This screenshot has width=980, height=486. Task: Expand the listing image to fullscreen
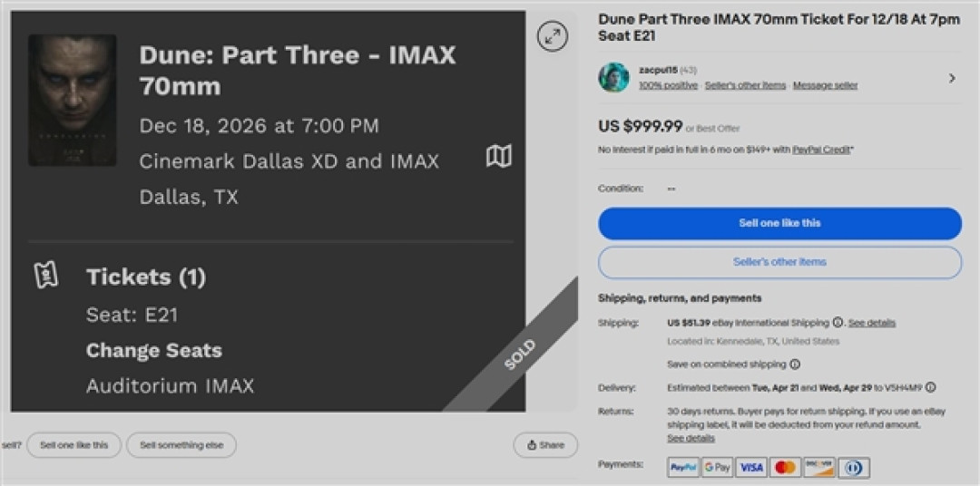tap(553, 37)
